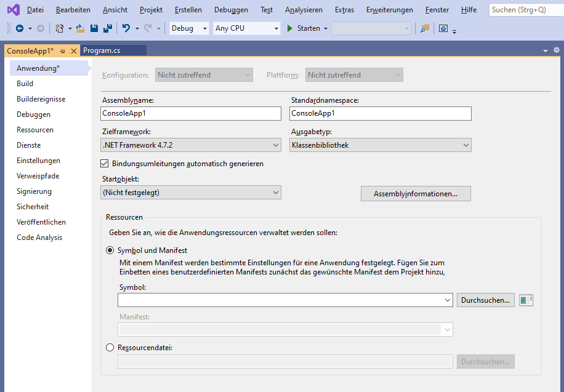Open the Erstellen menu
The image size is (564, 392).
coord(188,10)
